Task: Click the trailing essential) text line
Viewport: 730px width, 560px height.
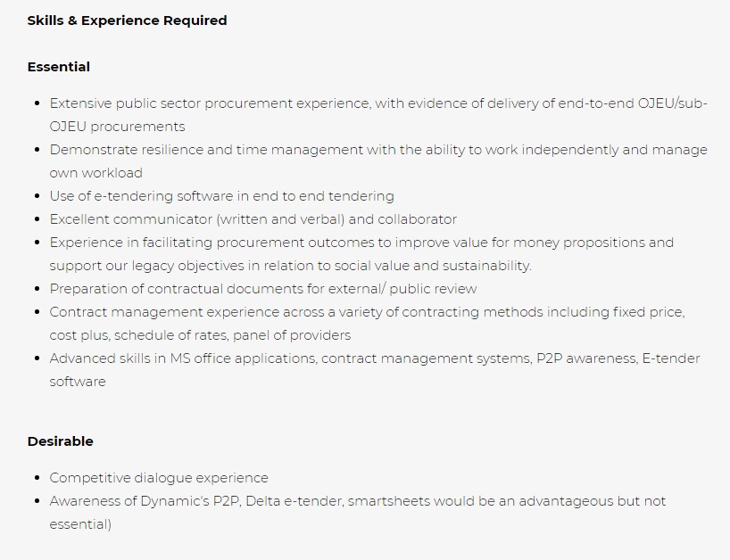Action: pos(80,524)
